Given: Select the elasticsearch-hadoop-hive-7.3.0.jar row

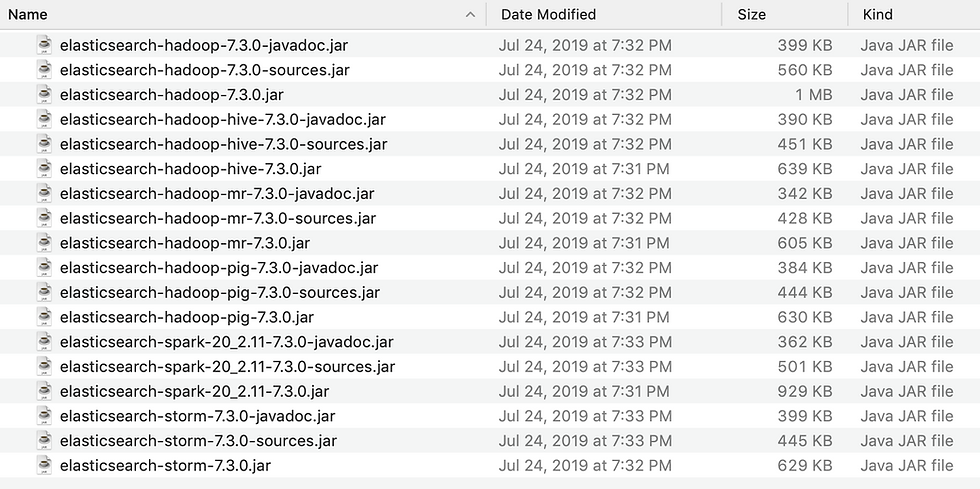Looking at the screenshot, I should click(490, 169).
